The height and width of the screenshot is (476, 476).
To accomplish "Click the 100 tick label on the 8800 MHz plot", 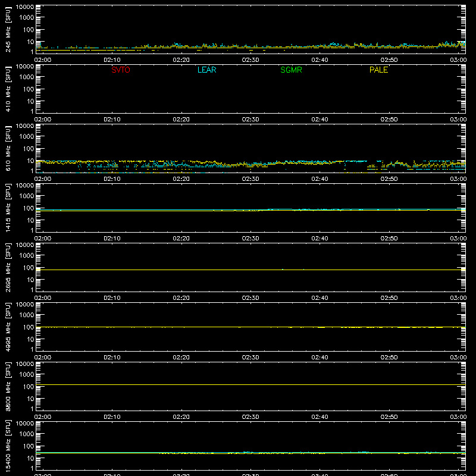I will (29, 387).
